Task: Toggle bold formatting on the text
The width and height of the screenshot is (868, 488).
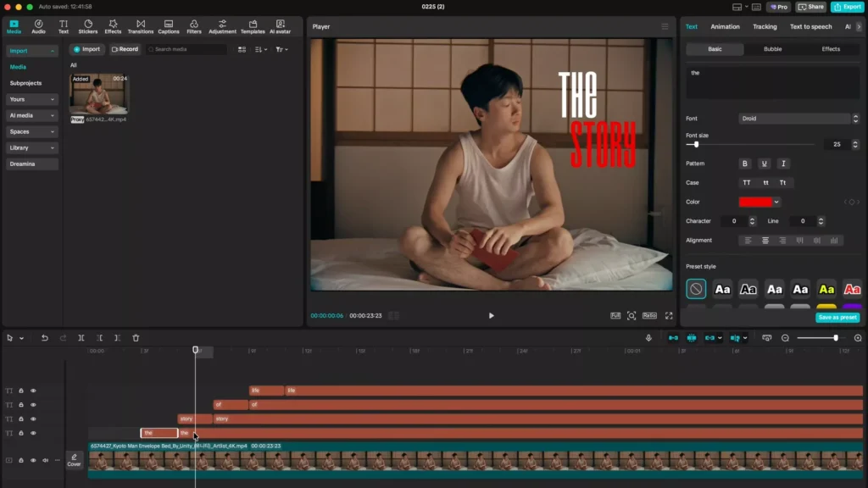Action: 744,164
